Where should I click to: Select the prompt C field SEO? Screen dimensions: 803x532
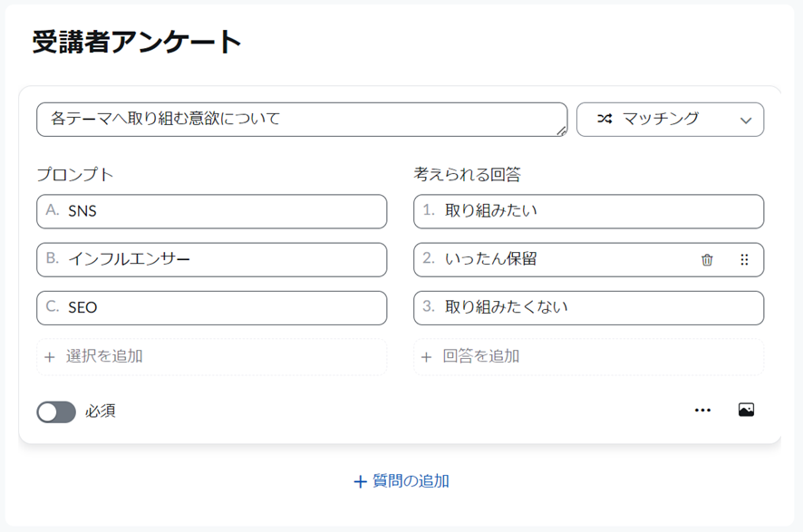click(x=211, y=308)
